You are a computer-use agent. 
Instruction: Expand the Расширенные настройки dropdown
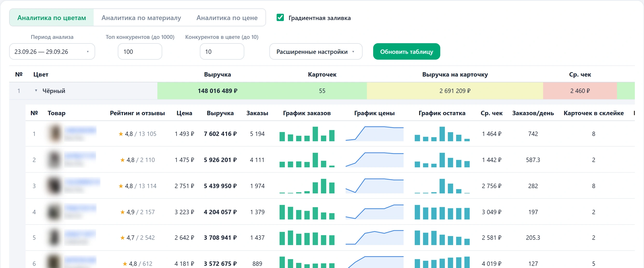[316, 51]
